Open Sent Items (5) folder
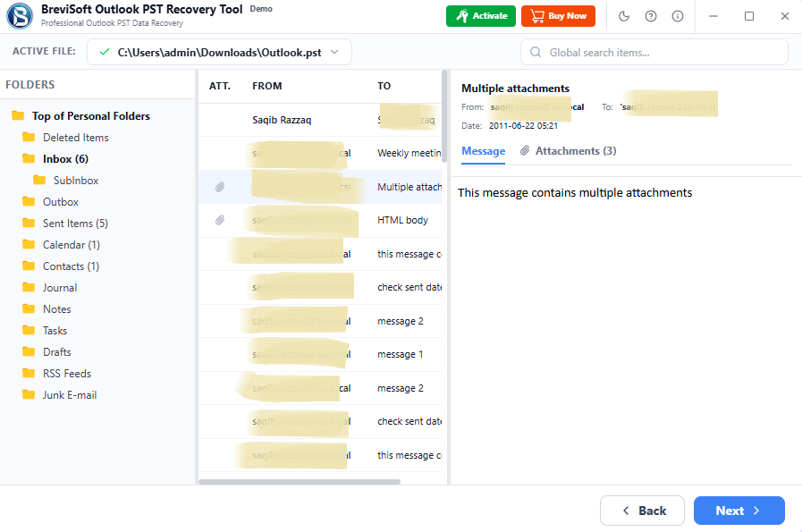Image resolution: width=802 pixels, height=532 pixels. point(75,224)
